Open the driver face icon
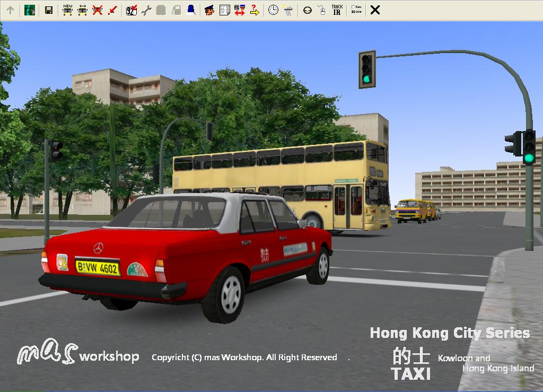This screenshot has height=392, width=543. point(209,11)
